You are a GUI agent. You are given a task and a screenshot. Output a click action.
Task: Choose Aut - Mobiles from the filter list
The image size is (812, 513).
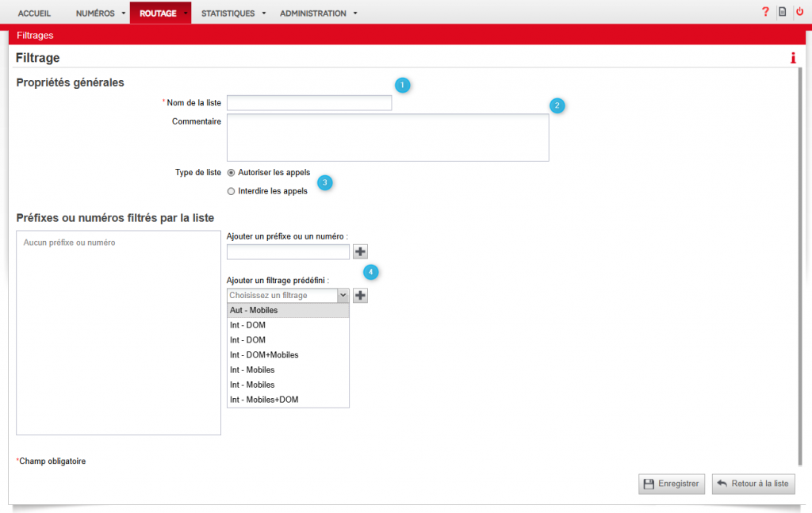coord(288,310)
